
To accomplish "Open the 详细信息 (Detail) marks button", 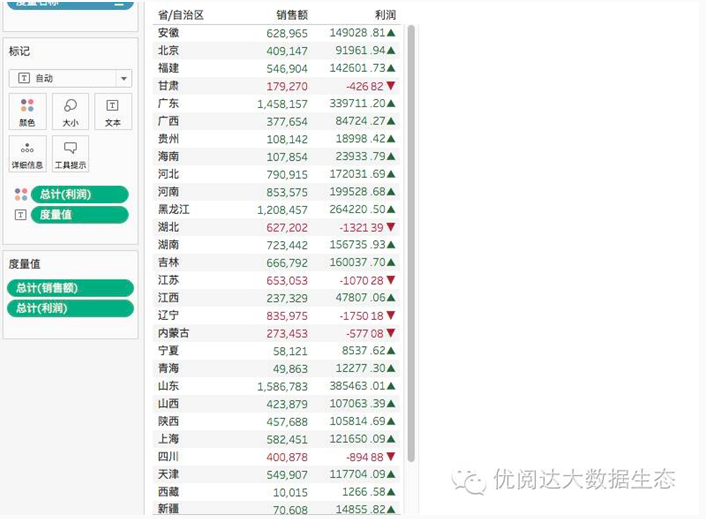I will click(27, 154).
